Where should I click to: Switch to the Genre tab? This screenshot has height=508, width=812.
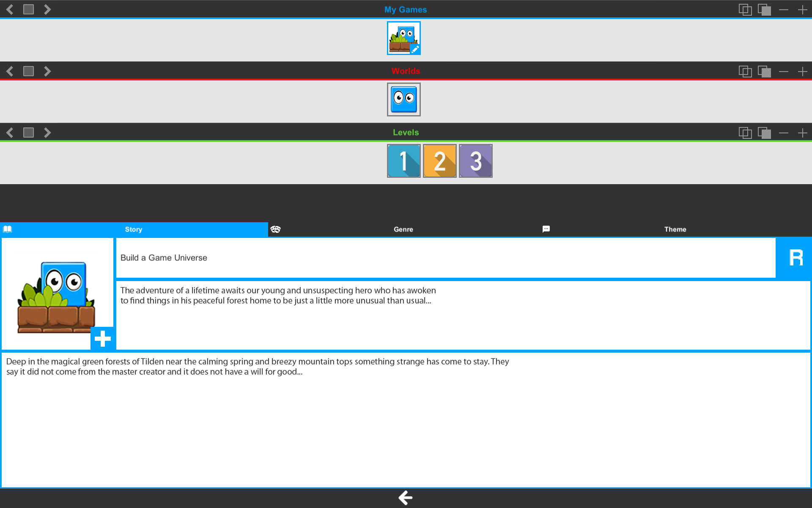403,229
